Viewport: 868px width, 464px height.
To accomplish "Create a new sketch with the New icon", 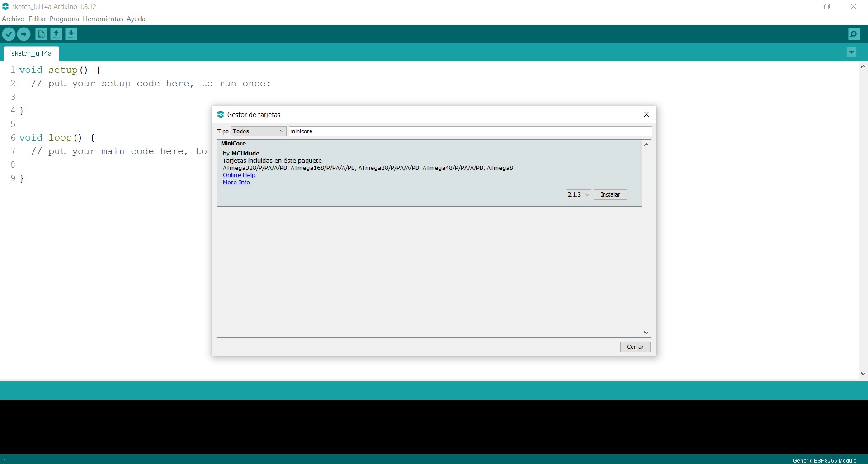I will (41, 34).
